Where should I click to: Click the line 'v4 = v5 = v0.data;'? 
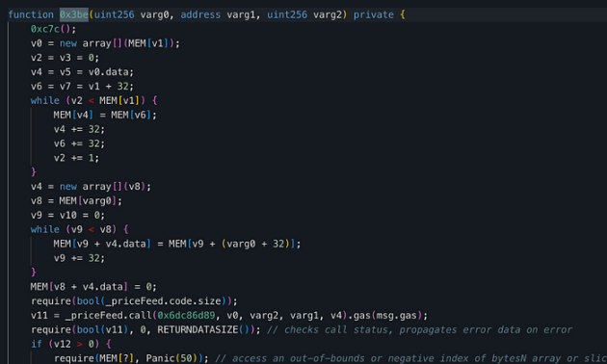pos(82,72)
